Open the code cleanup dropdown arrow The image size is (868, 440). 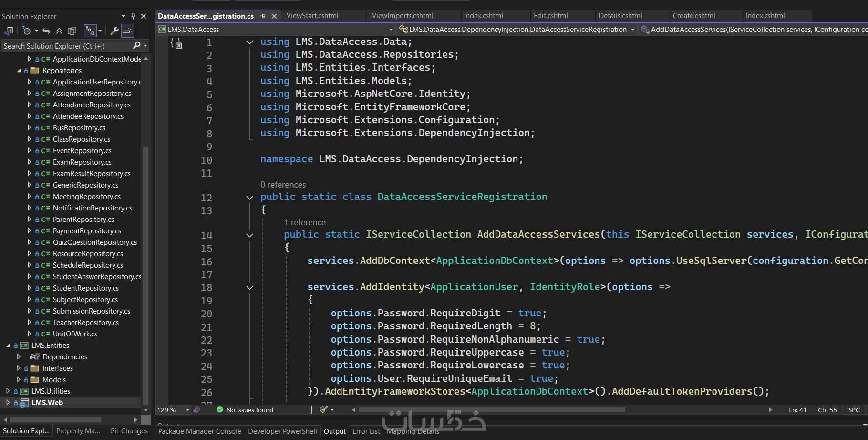click(332, 409)
